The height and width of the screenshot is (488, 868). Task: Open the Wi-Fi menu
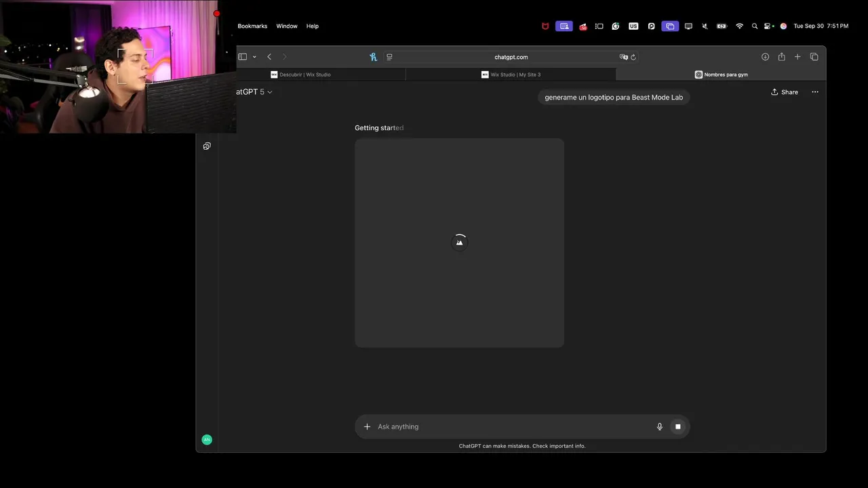pyautogui.click(x=739, y=26)
